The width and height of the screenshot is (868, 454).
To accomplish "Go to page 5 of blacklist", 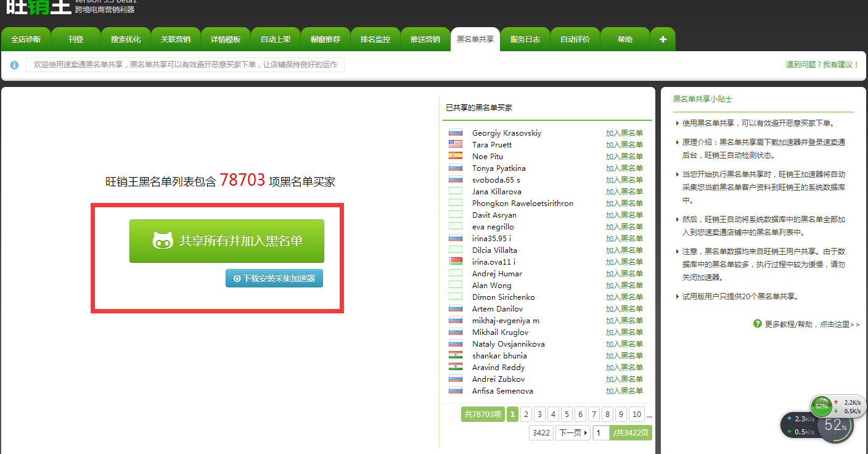I will 567,415.
